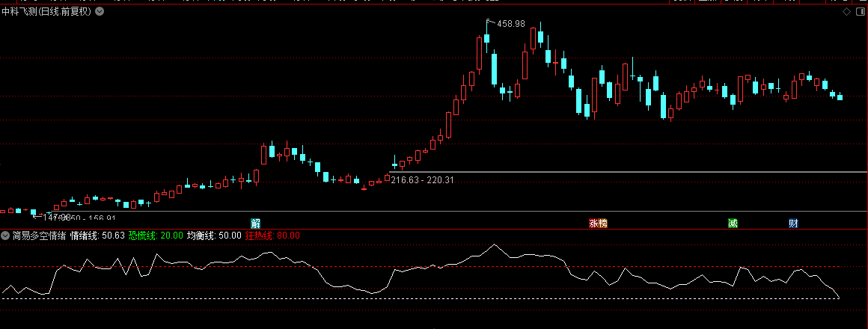Click the 财 event marker
The height and width of the screenshot is (329, 868).
click(x=793, y=224)
